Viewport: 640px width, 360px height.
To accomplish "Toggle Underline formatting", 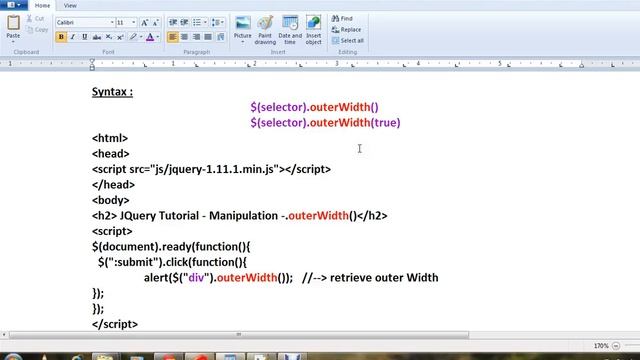I will (x=84, y=37).
